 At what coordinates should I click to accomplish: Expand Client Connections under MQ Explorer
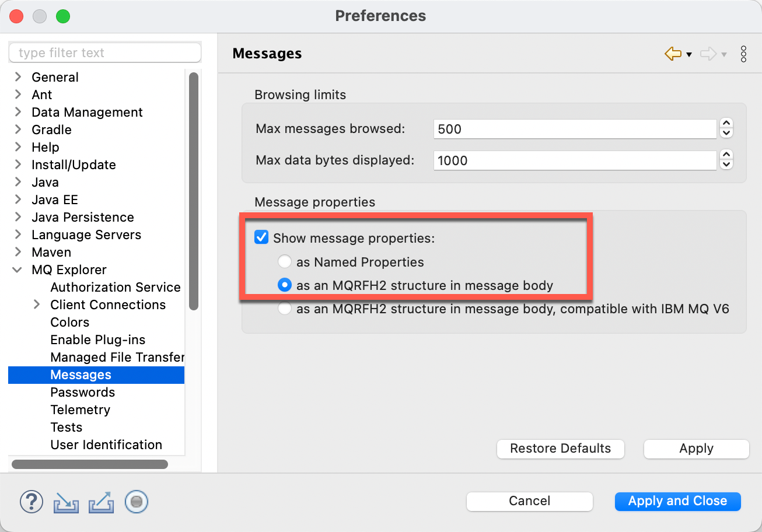[36, 304]
